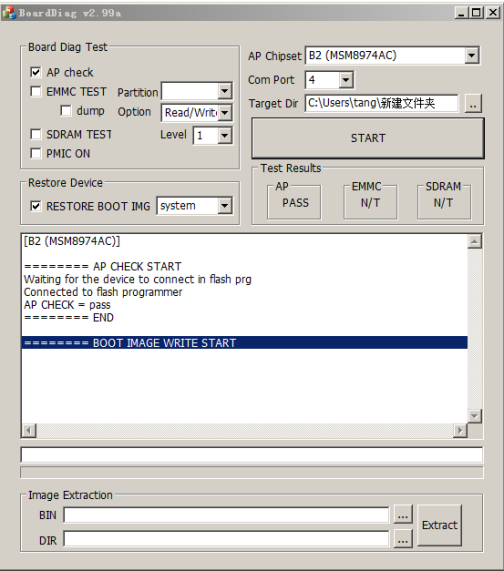The width and height of the screenshot is (504, 571).
Task: Click the Extract button
Action: click(440, 525)
